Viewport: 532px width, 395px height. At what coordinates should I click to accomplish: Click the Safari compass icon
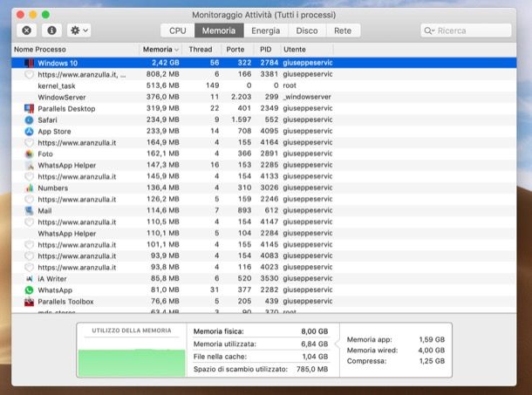coord(29,119)
